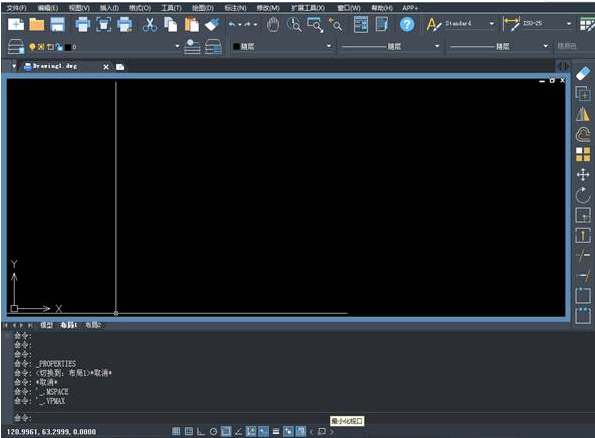Toggle lineweight display in status bar
The image size is (595, 438).
[276, 431]
